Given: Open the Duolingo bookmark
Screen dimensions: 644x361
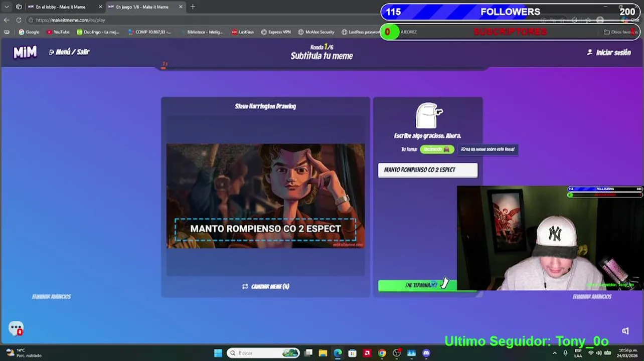Looking at the screenshot, I should click(98, 32).
